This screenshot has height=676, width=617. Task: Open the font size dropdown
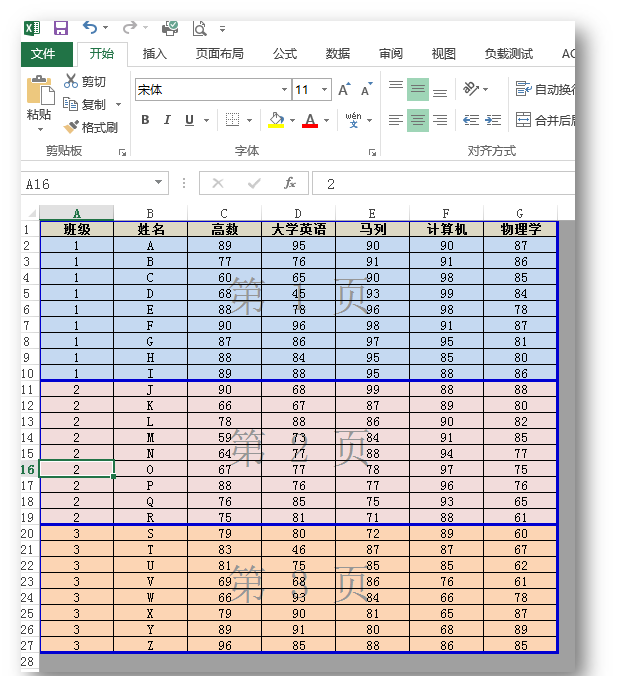click(x=325, y=90)
